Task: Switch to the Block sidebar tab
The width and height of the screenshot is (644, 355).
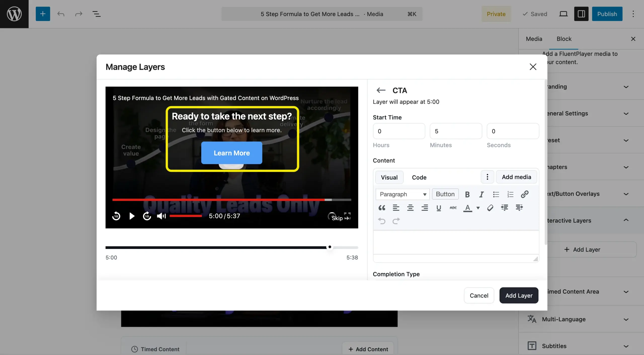Action: [x=564, y=39]
